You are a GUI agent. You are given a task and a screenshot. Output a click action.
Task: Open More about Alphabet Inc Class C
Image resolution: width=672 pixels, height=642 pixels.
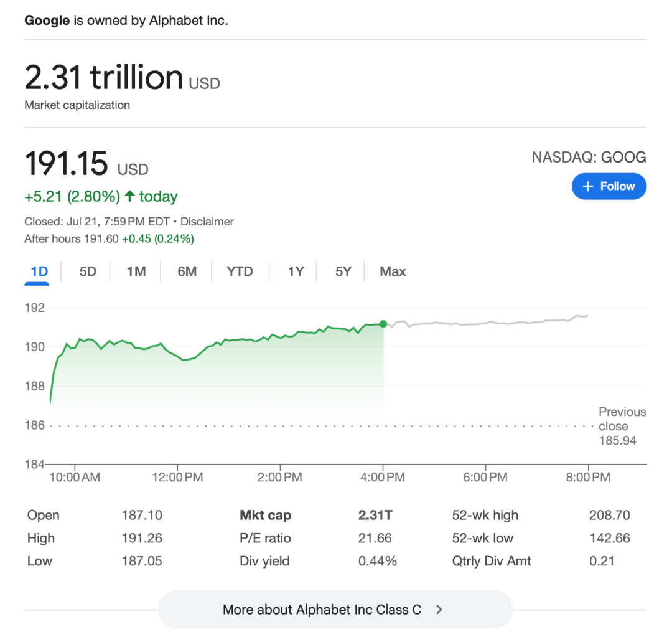(335, 610)
